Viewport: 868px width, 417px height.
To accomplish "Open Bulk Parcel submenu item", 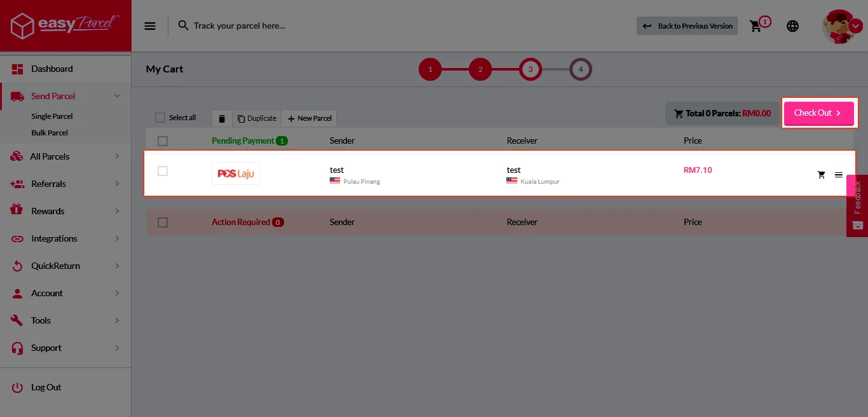I will coord(50,133).
